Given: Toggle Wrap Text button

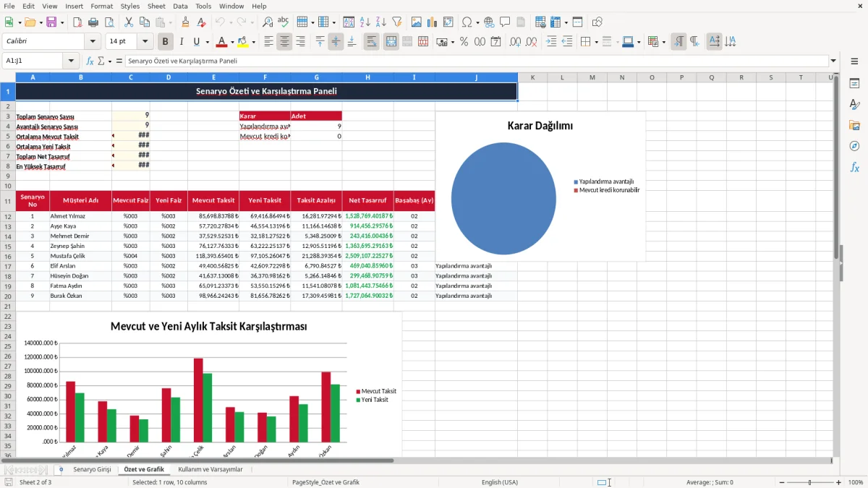Looking at the screenshot, I should pyautogui.click(x=371, y=42).
